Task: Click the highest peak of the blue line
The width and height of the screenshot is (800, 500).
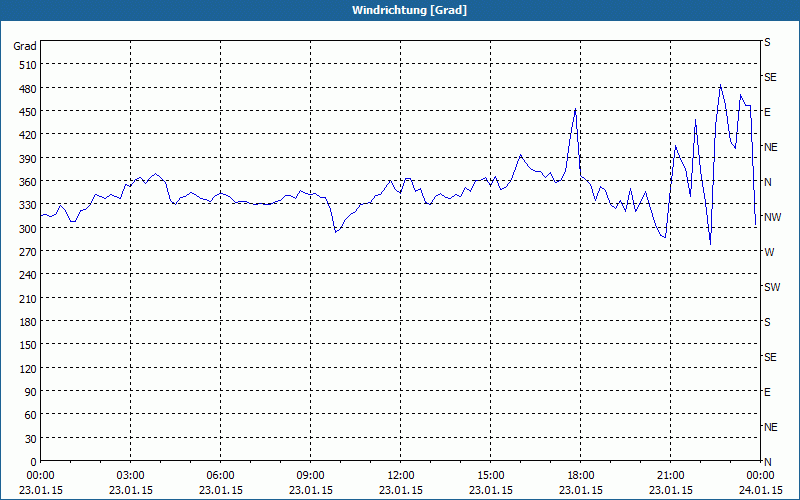Action: (x=721, y=85)
